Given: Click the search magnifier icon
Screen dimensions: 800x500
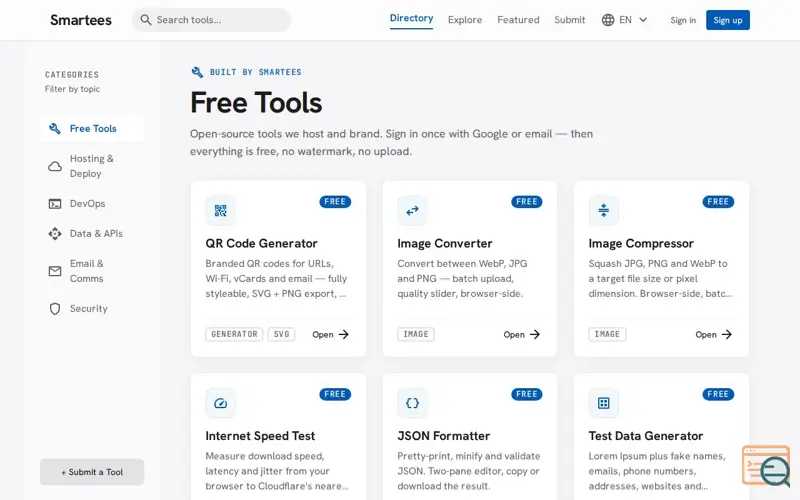Looking at the screenshot, I should (x=146, y=20).
